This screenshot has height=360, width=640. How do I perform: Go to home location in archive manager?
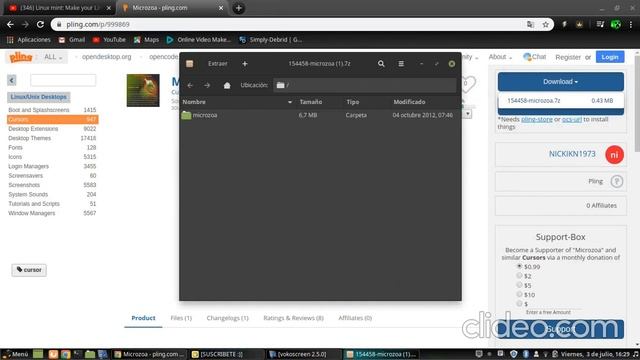[x=227, y=85]
